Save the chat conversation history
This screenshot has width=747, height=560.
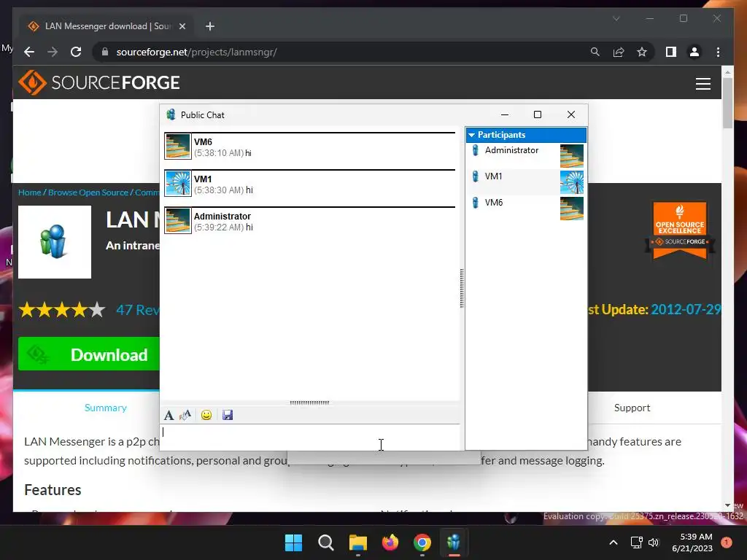(228, 415)
